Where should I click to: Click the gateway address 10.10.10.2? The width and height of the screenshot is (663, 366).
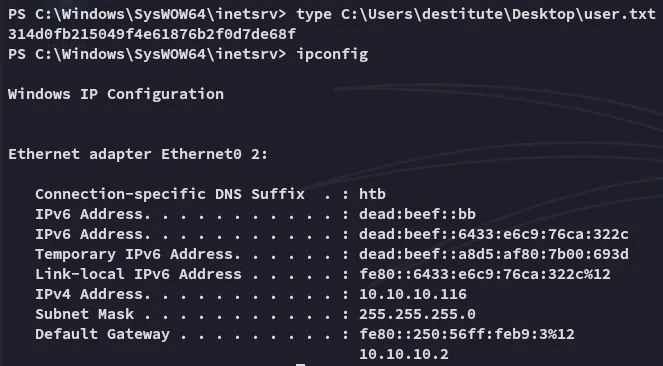coord(404,354)
